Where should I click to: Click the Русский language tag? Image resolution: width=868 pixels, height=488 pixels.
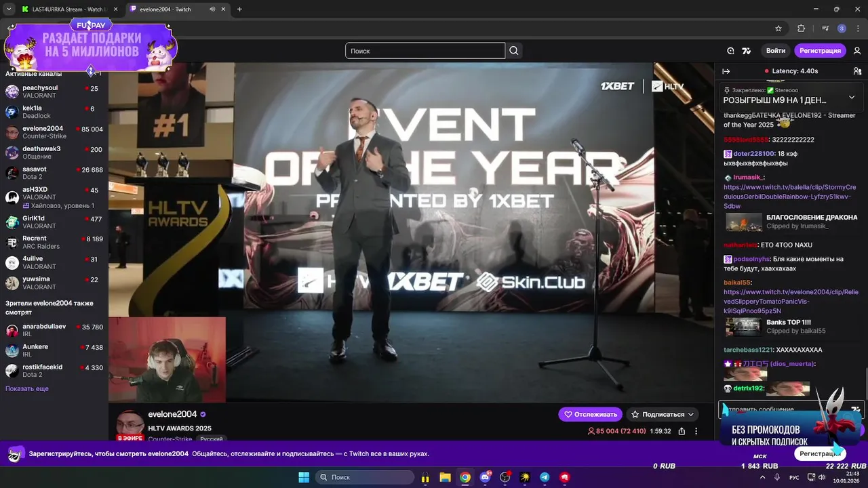point(211,439)
